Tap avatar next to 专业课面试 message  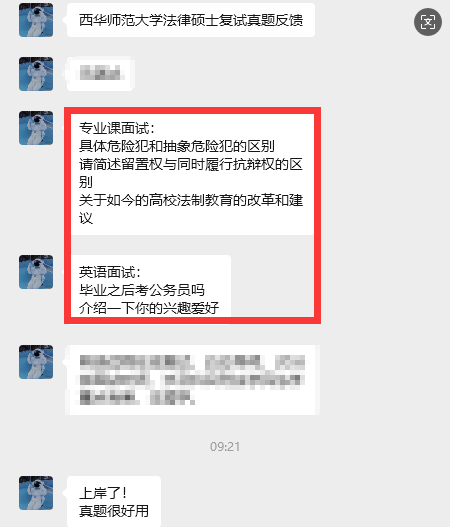tap(36, 128)
